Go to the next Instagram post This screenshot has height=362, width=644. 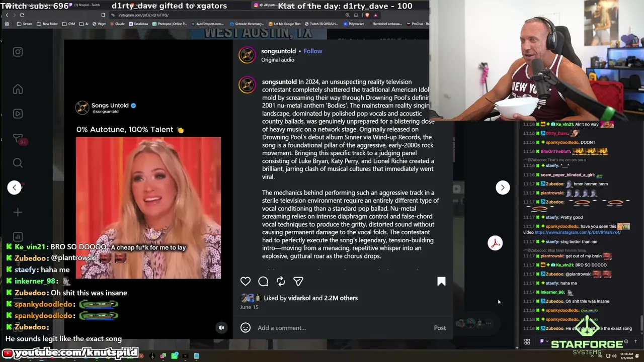(x=503, y=188)
